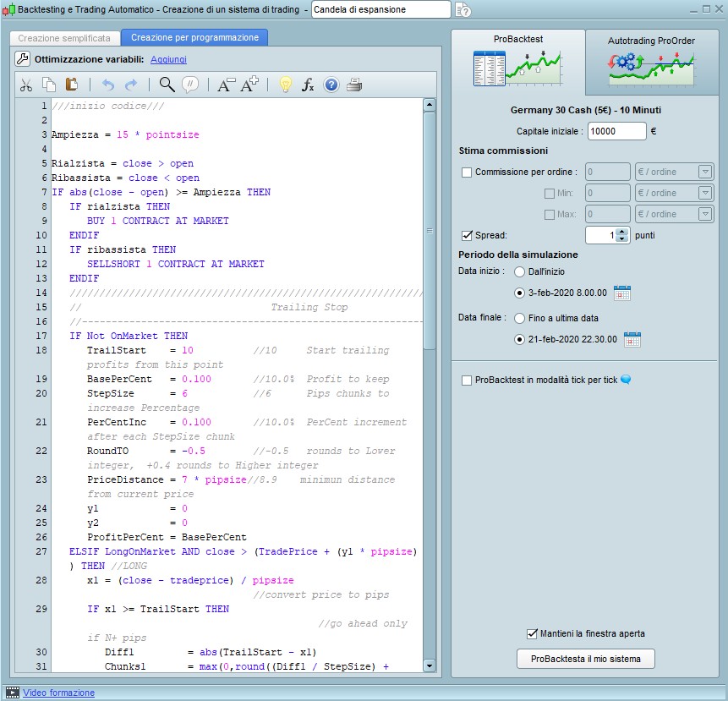Viewport: 728px width, 701px height.
Task: Print the code with printer icon
Action: (354, 85)
